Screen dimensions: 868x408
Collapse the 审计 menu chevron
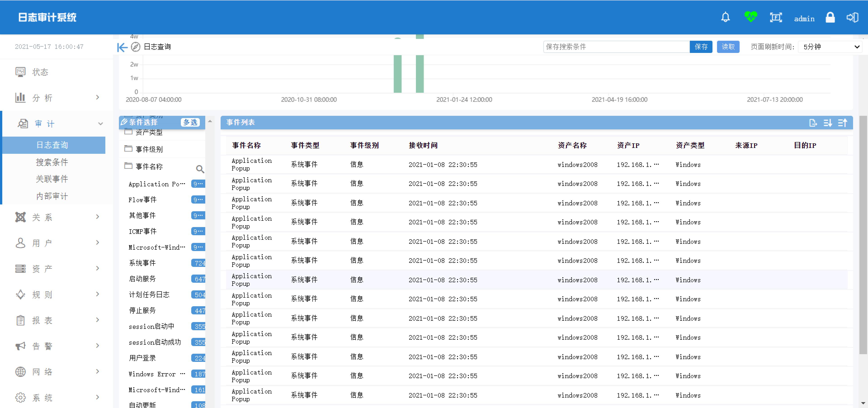(x=100, y=124)
